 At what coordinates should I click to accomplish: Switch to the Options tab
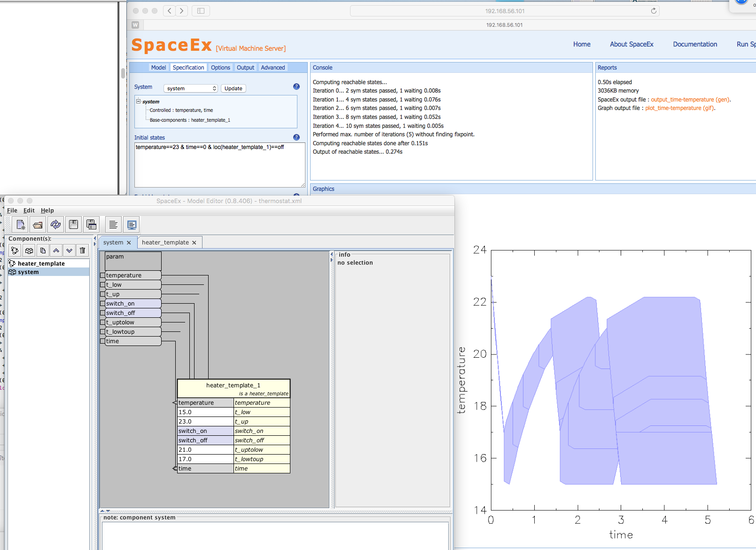pos(220,68)
